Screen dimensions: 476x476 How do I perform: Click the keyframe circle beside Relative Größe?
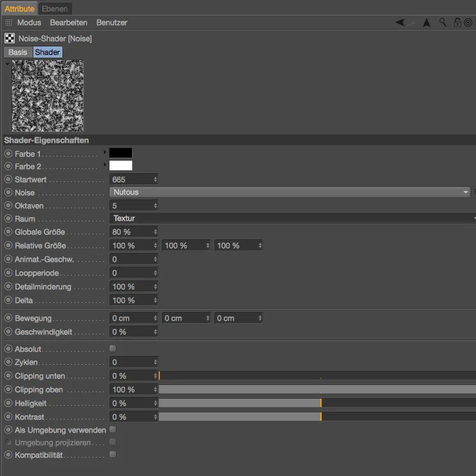pyautogui.click(x=8, y=245)
